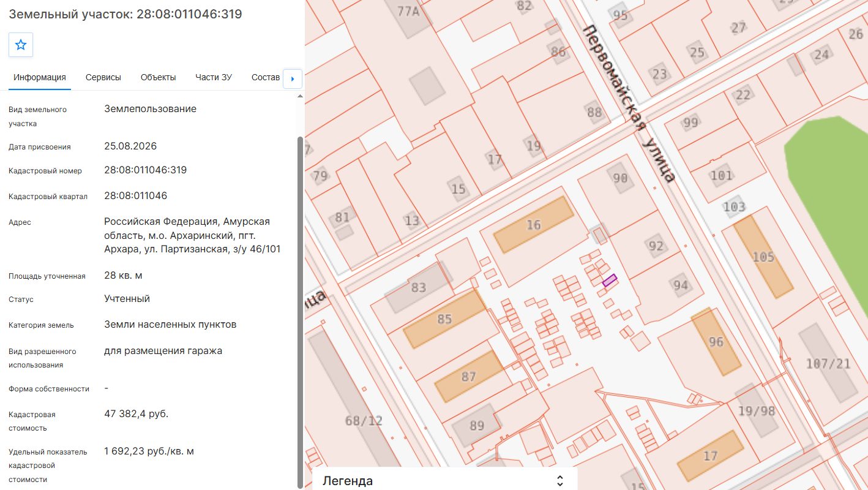
Task: Click the Первомайская улица street label
Action: (630, 103)
